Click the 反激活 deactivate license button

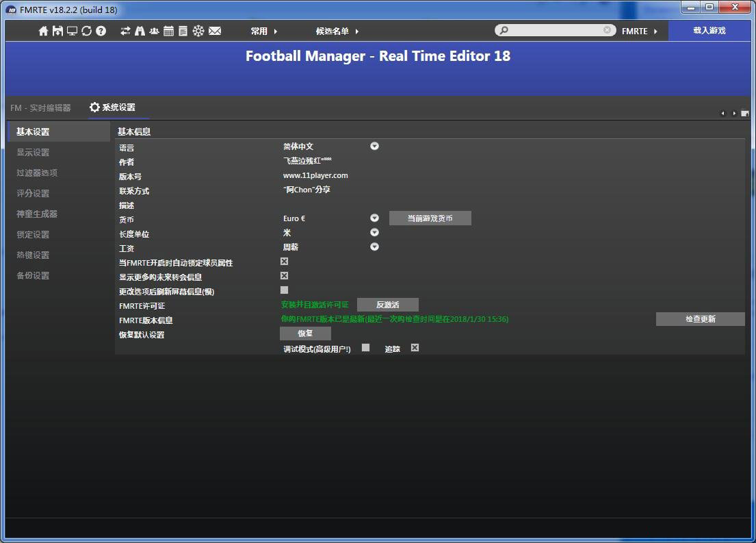[388, 305]
